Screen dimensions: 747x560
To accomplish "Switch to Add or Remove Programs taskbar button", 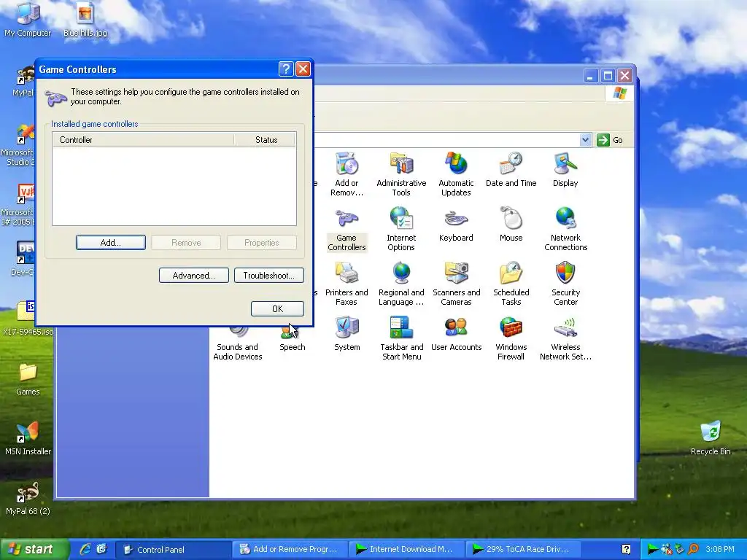I will (x=290, y=549).
